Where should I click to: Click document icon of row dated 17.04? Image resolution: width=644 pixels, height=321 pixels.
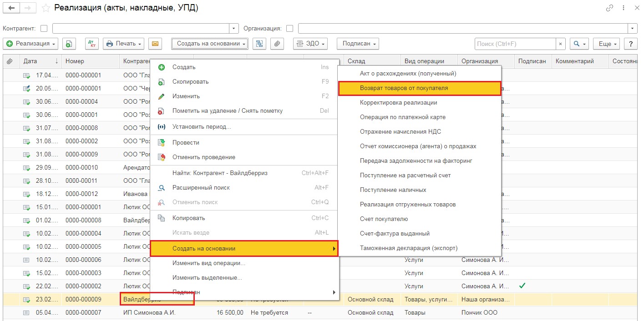tap(26, 75)
